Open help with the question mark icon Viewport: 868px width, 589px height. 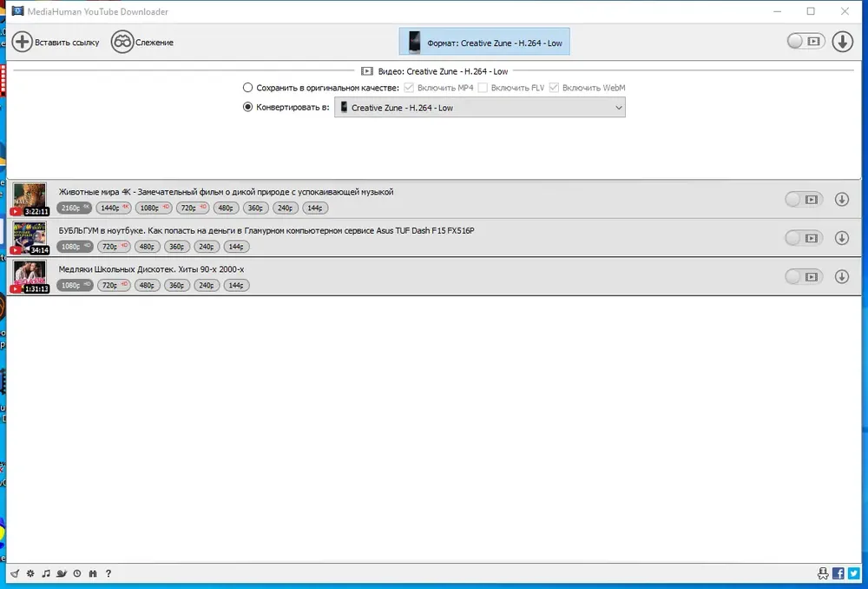click(108, 573)
